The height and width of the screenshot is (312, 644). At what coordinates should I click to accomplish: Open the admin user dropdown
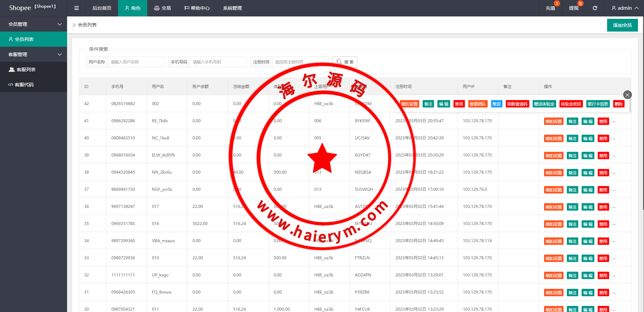coord(625,8)
